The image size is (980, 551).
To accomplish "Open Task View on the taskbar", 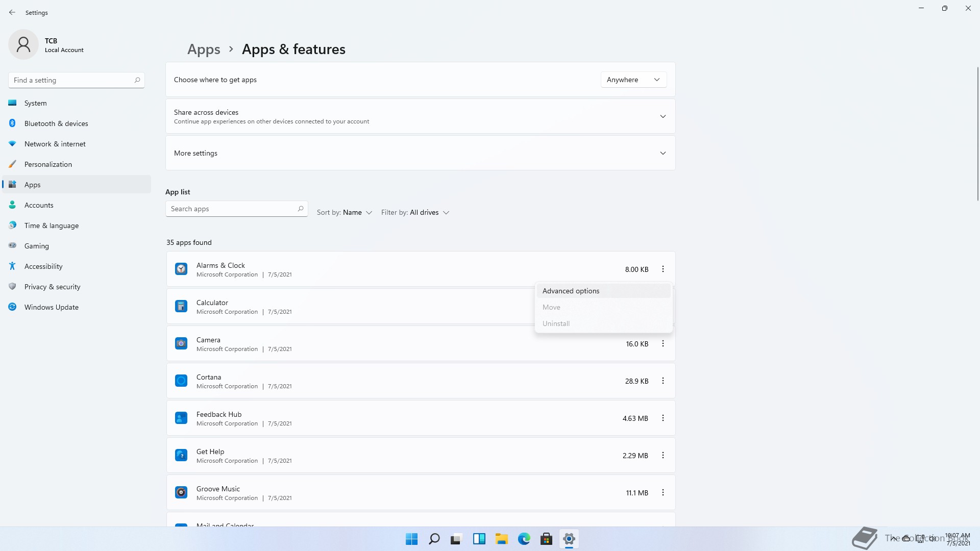I will pos(457,539).
